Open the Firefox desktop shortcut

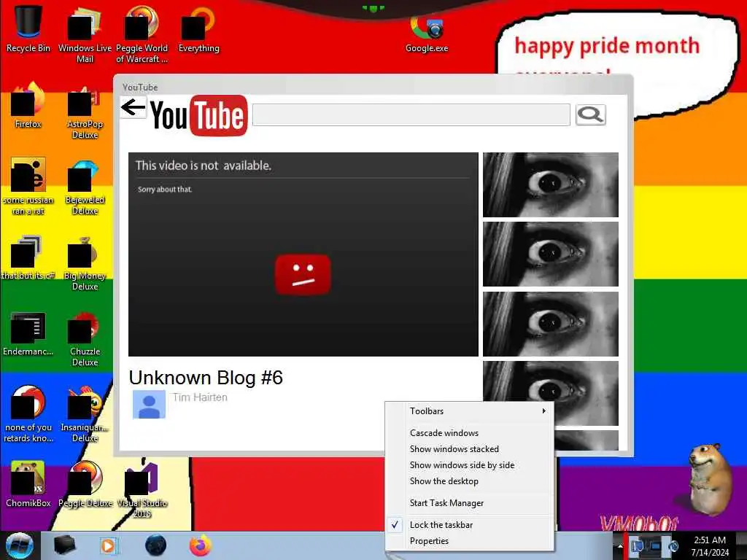[28, 105]
